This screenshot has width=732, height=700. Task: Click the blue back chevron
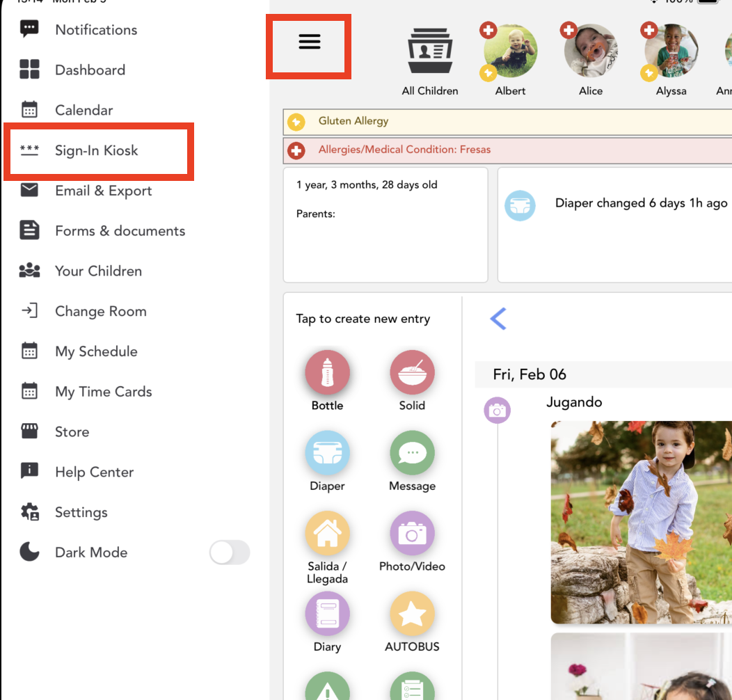pos(498,319)
